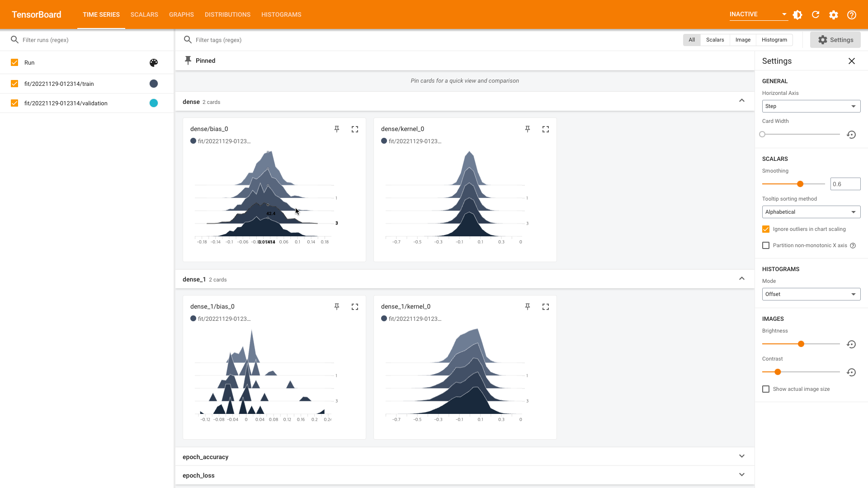Open the top bar settings gear icon
868x488 pixels.
pos(834,14)
